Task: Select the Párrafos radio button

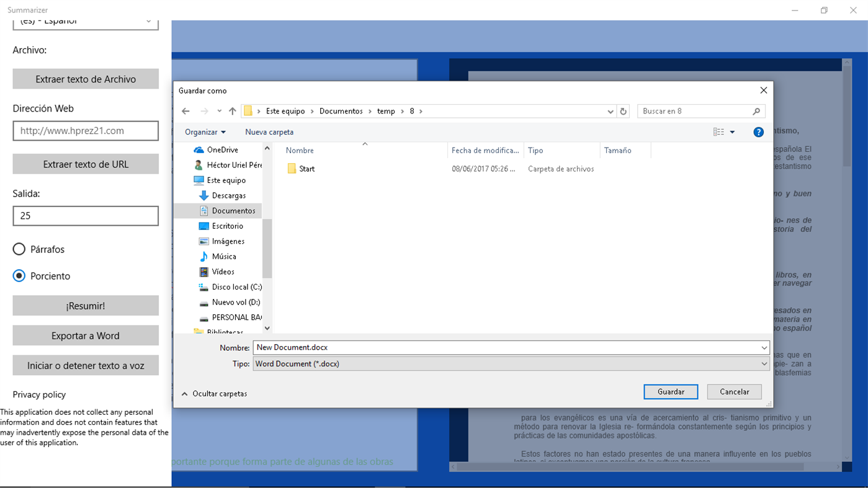Action: 18,249
